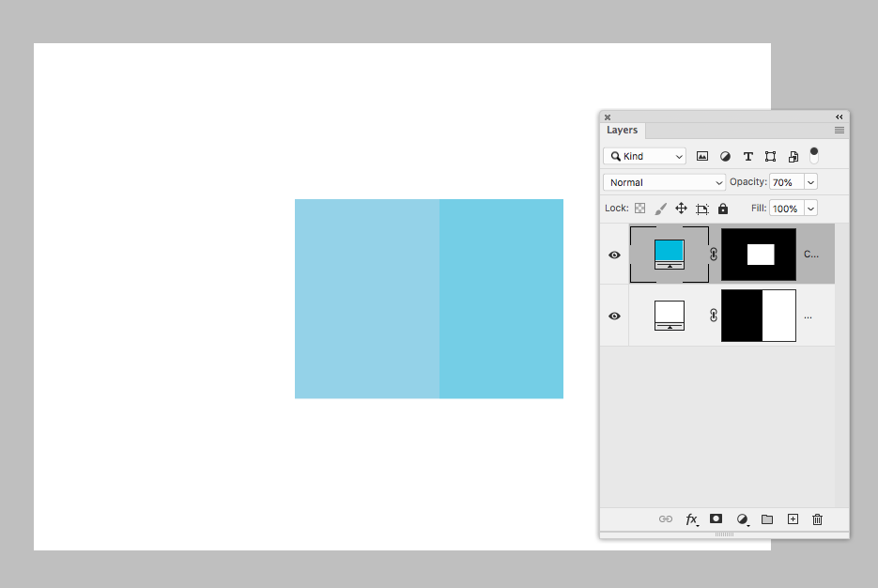Image resolution: width=878 pixels, height=588 pixels.
Task: Open the Opacity slider dropdown arrow
Action: (810, 182)
